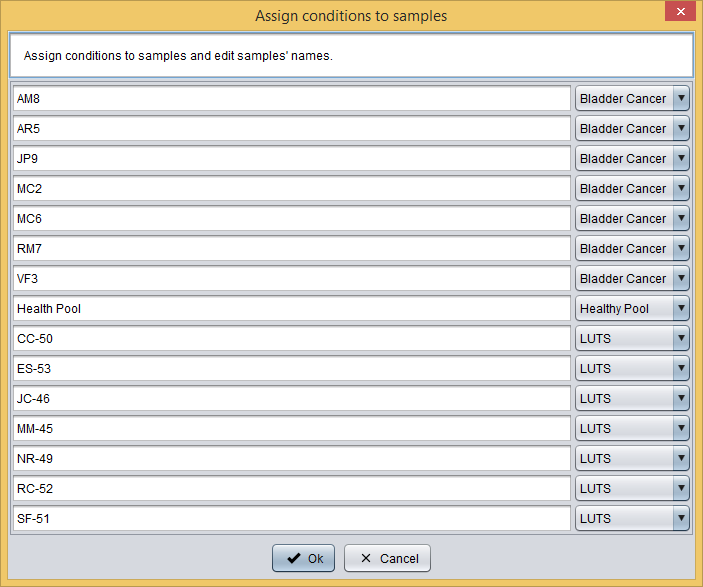
Task: Edit the AM8 sample name field
Action: 291,99
